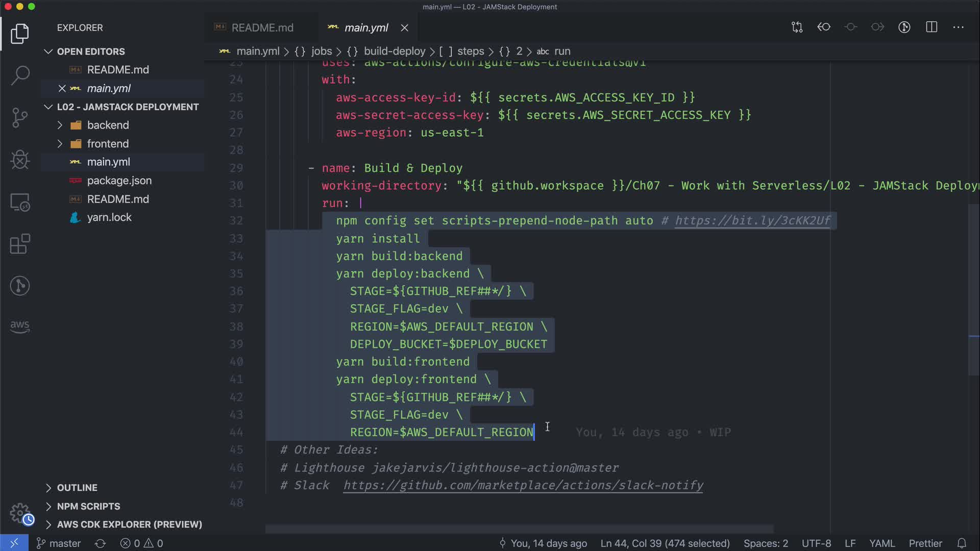The height and width of the screenshot is (551, 980).
Task: Collapse the OPEN EDITORS section
Action: coord(90,52)
